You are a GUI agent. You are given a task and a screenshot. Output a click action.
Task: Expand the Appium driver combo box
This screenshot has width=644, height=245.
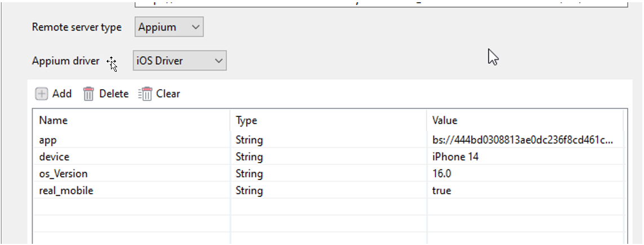(x=180, y=60)
